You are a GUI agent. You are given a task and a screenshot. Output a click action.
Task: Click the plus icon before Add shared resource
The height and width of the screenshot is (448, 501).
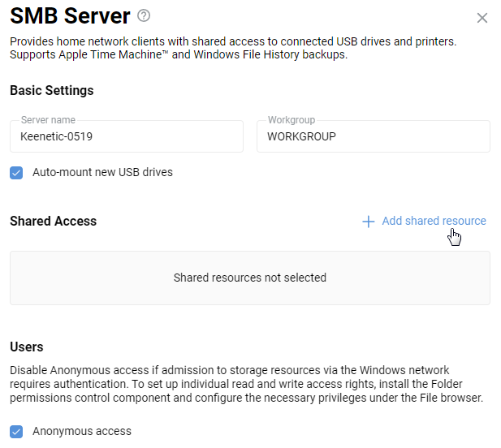click(368, 222)
